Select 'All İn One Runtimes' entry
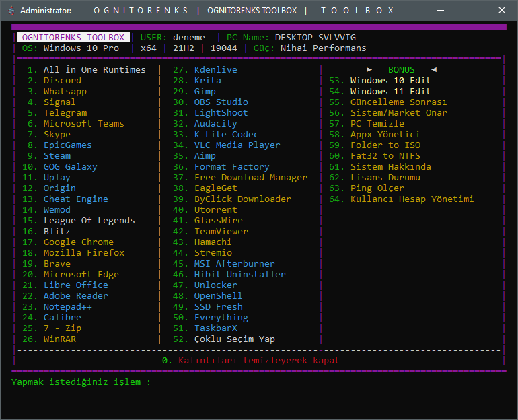 pos(94,70)
